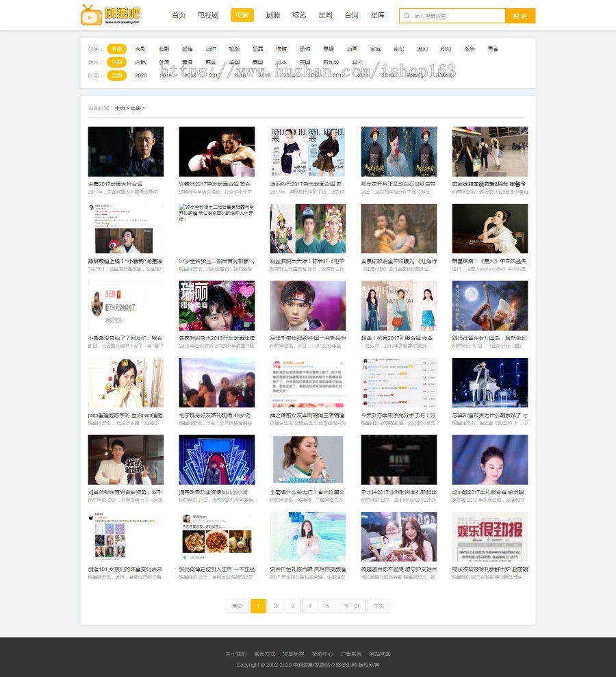Image resolution: width=616 pixels, height=677 pixels.
Task: Select 全部 in the 地区 filter row
Action: tap(116, 62)
